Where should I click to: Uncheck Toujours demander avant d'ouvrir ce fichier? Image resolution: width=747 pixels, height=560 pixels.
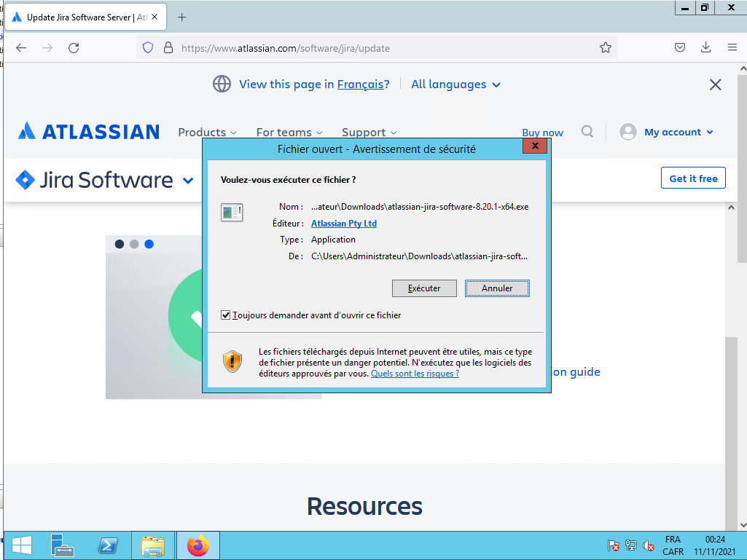(226, 315)
